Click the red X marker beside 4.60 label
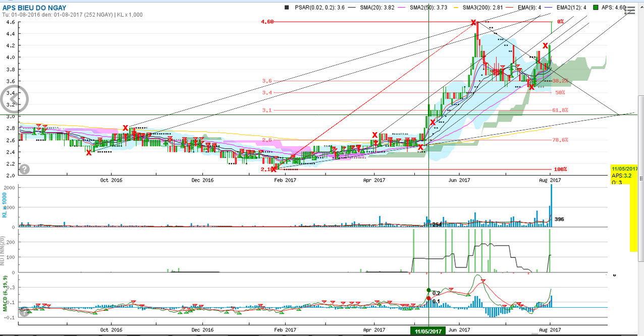Image resolution: width=644 pixels, height=336 pixels. point(473,23)
